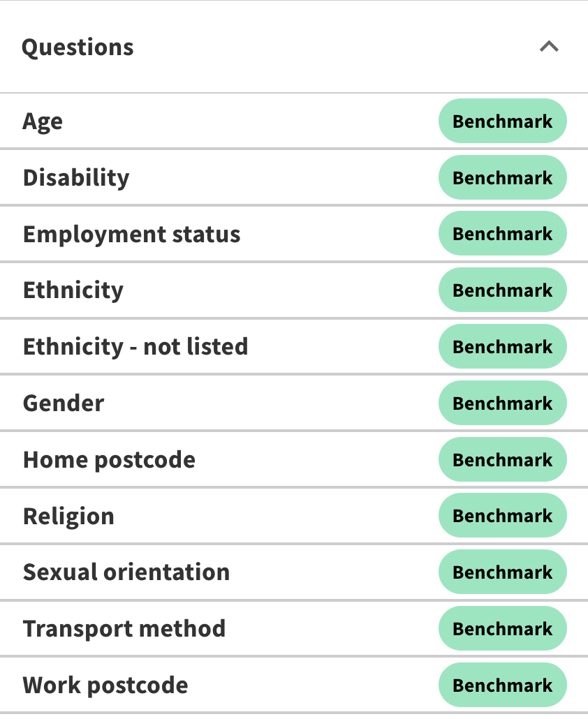Screen dimensions: 588x719
Task: Select the Ethnicity - not listed question
Action: [x=135, y=346]
